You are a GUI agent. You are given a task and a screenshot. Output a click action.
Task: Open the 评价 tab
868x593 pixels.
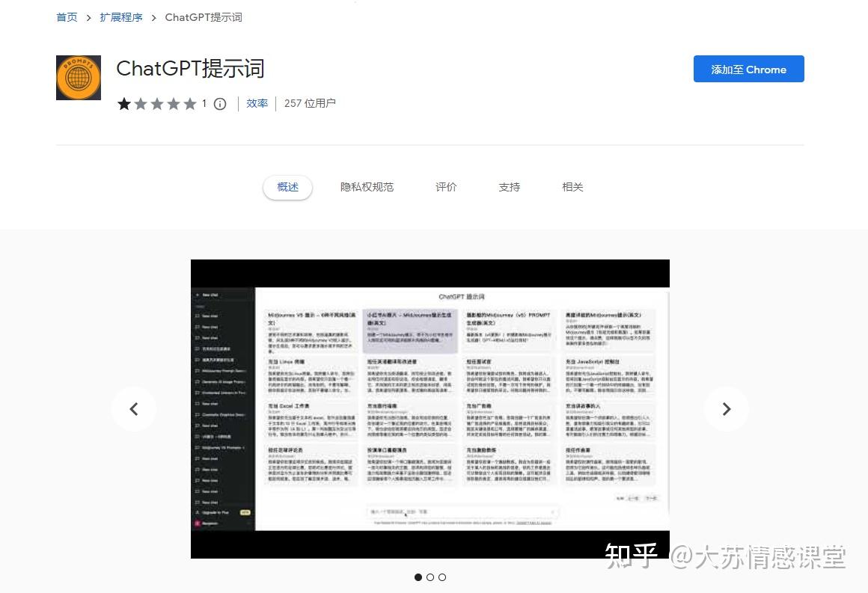coord(446,187)
